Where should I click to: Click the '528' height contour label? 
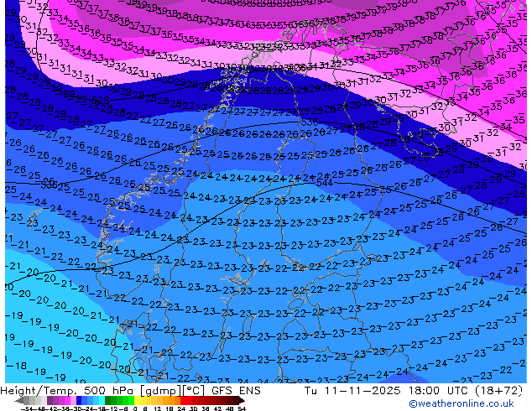coord(101,101)
